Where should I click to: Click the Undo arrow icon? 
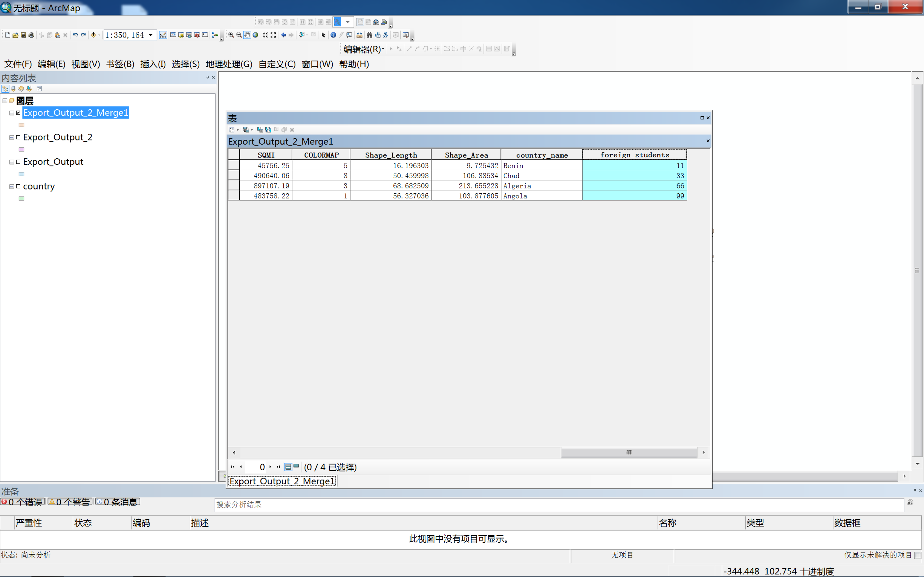[x=75, y=35]
